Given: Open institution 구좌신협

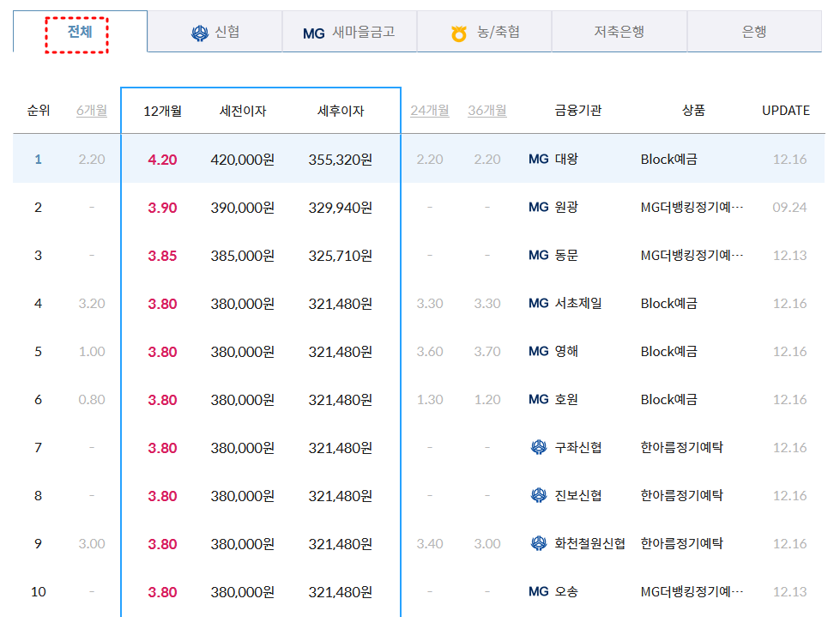Looking at the screenshot, I should point(578,447).
